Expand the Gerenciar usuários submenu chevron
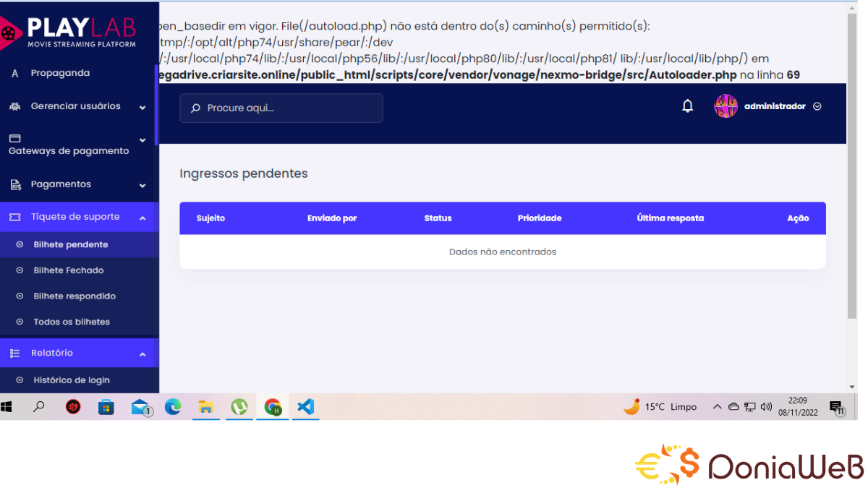Screen dimensions: 868x488 coord(142,108)
